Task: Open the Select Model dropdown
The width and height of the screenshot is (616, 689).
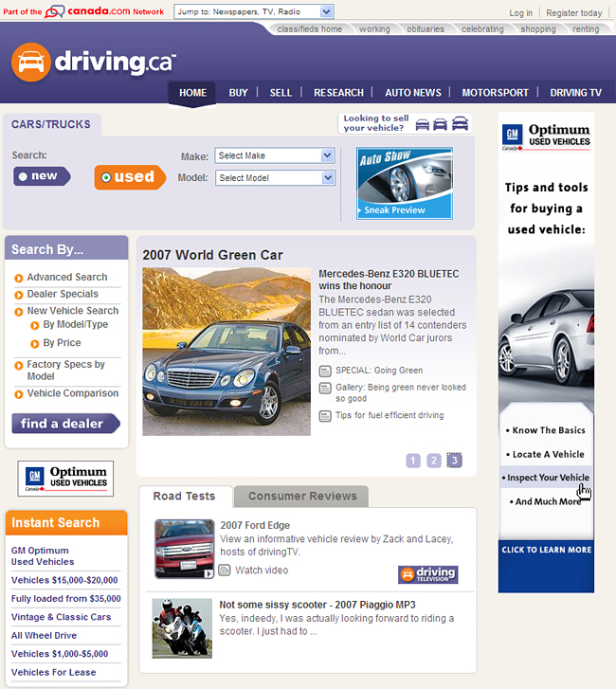Action: pyautogui.click(x=275, y=178)
